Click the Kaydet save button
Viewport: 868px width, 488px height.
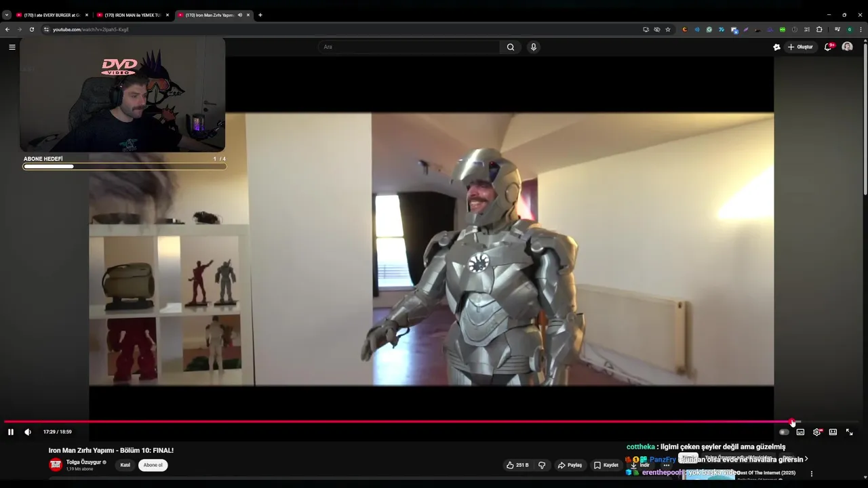tap(606, 465)
